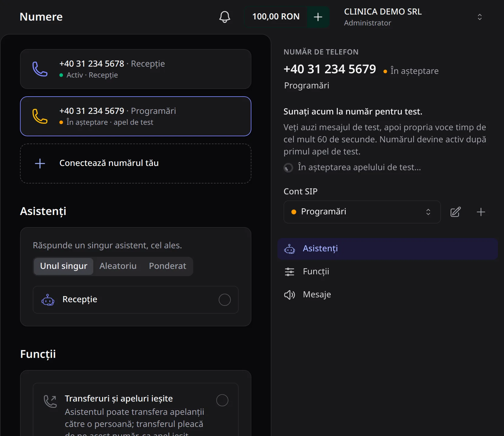Open the Cont SIP Programări dropdown

pos(362,212)
